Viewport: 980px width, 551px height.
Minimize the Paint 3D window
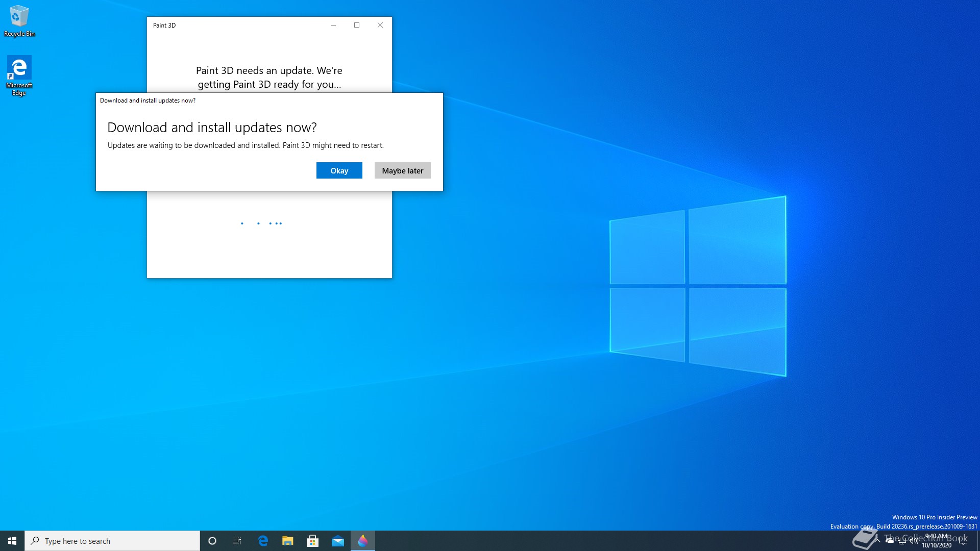click(333, 25)
